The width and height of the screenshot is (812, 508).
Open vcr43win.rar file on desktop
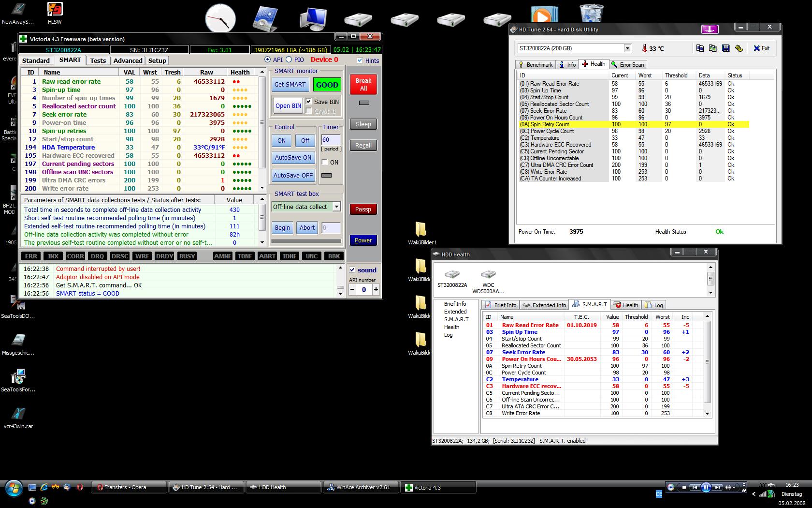point(18,418)
